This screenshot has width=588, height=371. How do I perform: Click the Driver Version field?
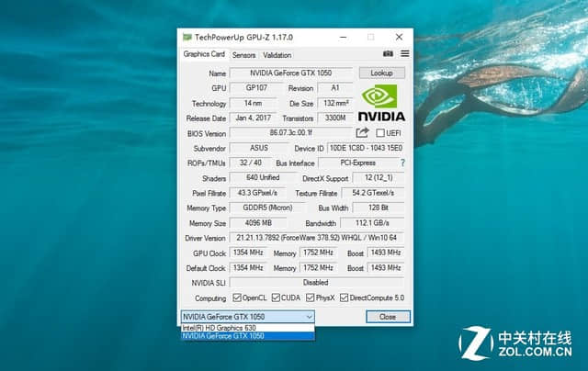317,238
